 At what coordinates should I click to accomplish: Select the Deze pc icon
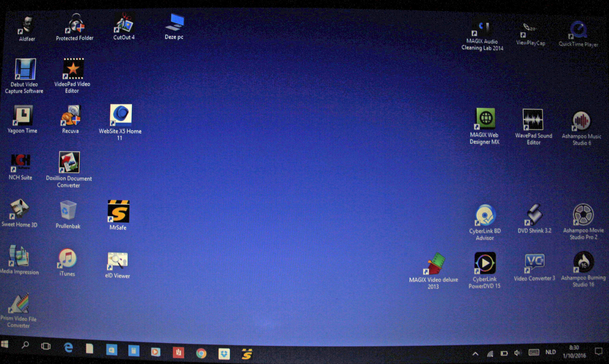[175, 23]
